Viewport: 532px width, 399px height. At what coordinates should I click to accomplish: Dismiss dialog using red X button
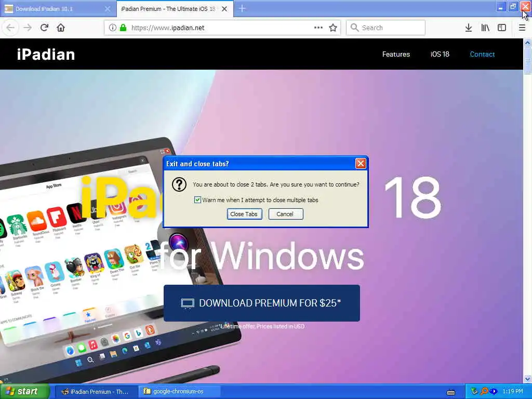coord(361,164)
